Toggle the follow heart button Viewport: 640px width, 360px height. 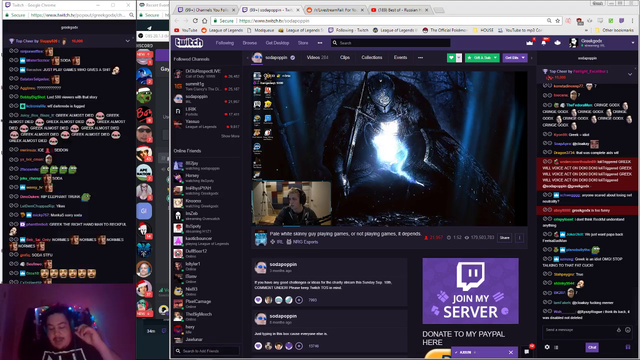coord(451,58)
